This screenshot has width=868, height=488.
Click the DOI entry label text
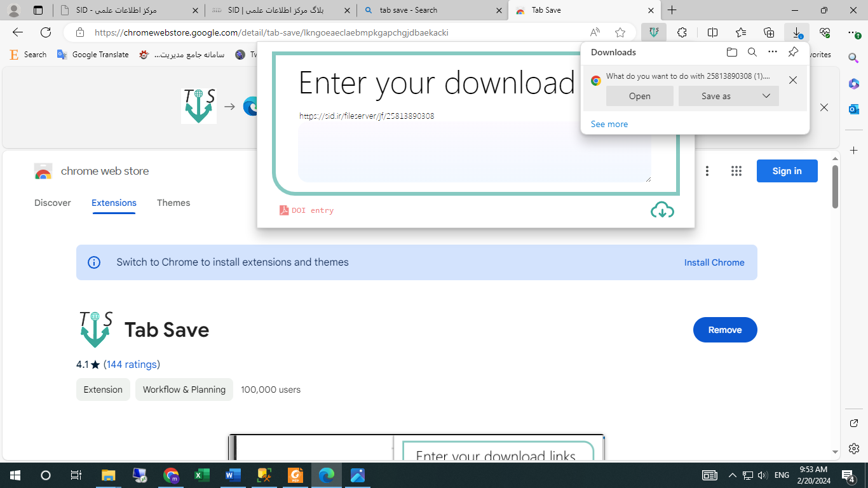(313, 210)
